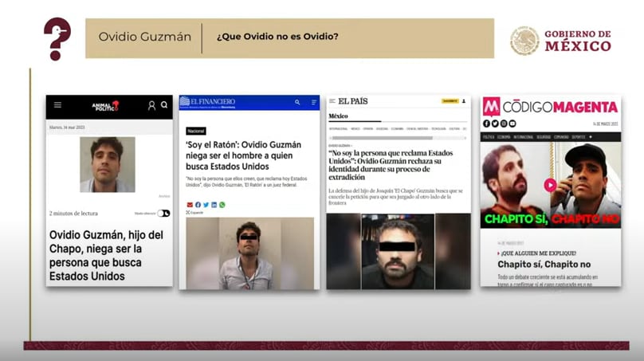Click the Animal Político user account icon
The width and height of the screenshot is (644, 361).
151,105
